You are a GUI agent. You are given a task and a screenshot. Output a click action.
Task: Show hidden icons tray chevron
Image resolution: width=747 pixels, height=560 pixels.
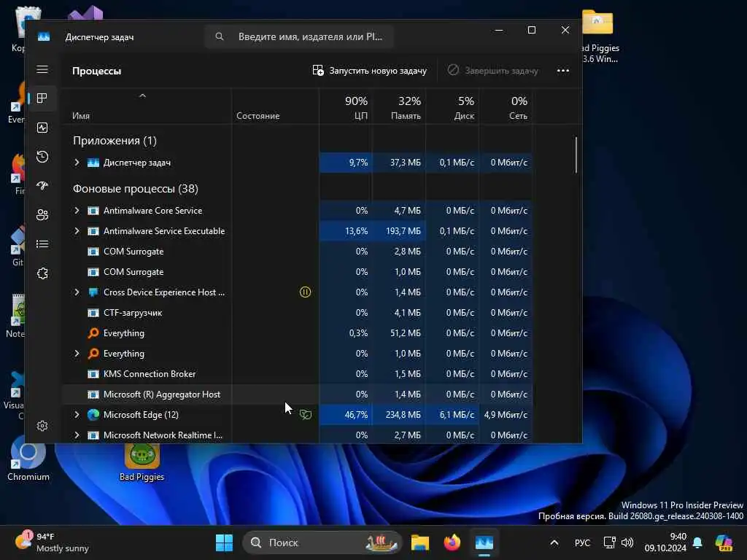554,542
